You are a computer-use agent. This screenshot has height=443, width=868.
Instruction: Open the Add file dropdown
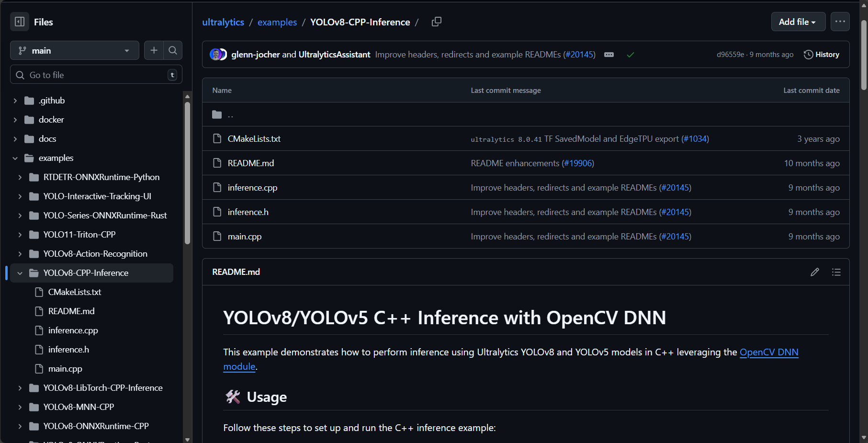(x=798, y=22)
